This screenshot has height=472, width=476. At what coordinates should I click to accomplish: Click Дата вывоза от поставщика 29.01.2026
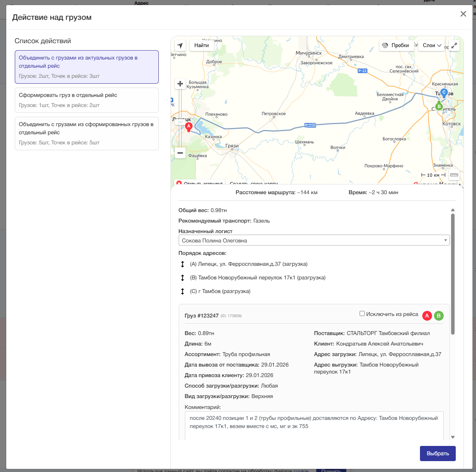tap(237, 365)
